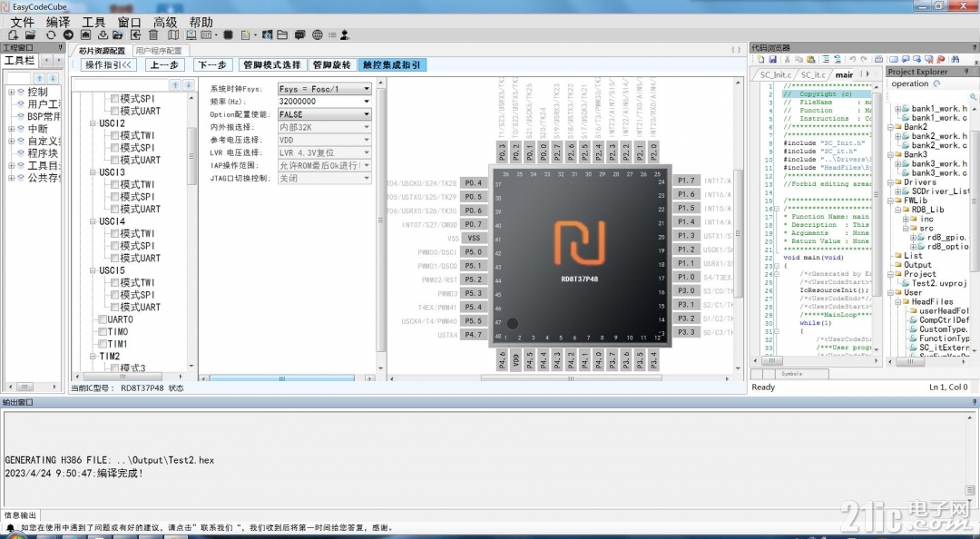
Task: Click the 触控集成指引 button
Action: [392, 65]
